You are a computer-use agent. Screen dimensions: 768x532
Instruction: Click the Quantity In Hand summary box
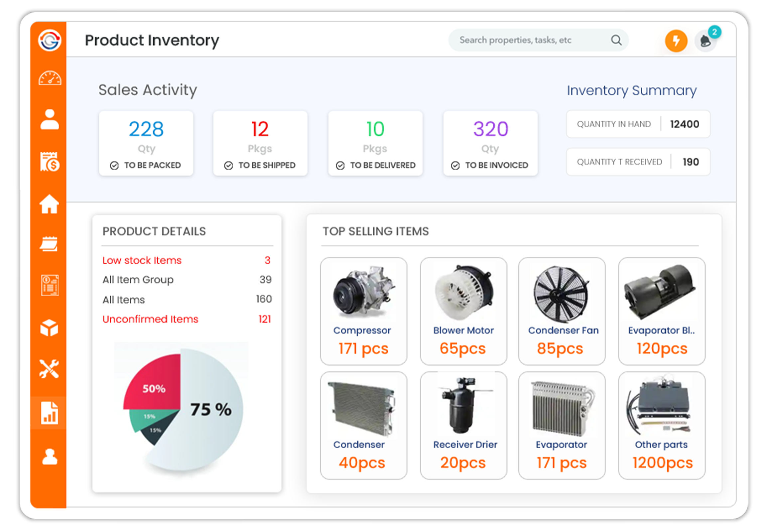point(638,124)
